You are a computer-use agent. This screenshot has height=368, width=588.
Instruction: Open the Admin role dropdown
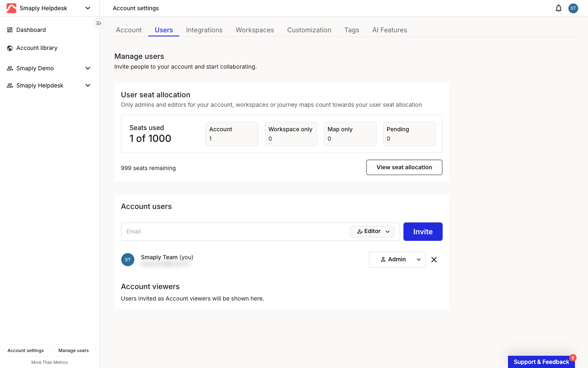click(x=397, y=260)
